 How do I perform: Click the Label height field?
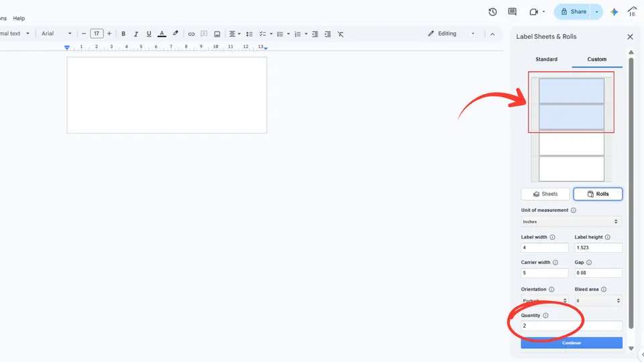point(598,247)
